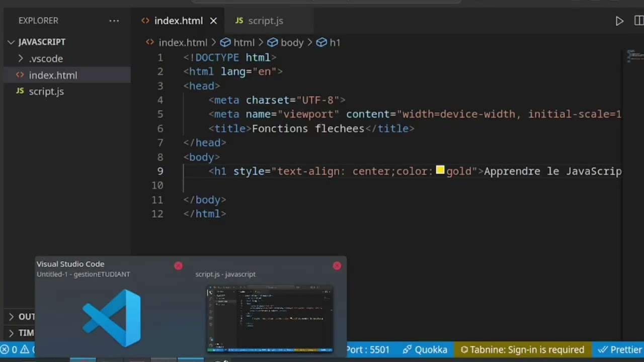
Task: Close the Untitled-1 gestionETUDIANT window preview
Action: pyautogui.click(x=178, y=265)
